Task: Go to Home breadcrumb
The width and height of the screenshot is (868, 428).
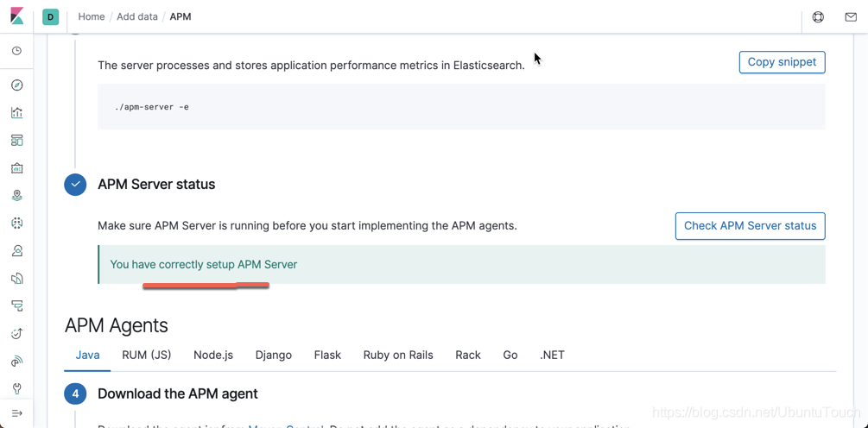Action: [x=92, y=16]
